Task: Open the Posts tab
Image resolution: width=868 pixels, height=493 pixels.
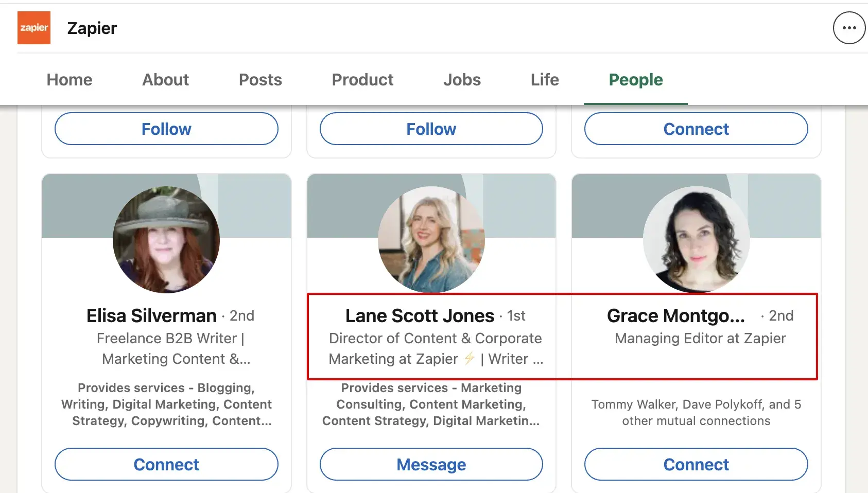Action: pyautogui.click(x=260, y=80)
